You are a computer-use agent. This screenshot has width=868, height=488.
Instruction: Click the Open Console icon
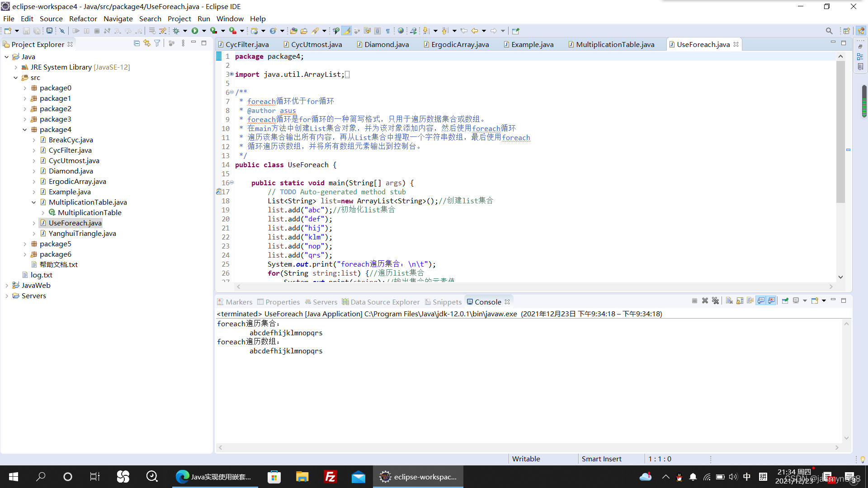point(815,301)
